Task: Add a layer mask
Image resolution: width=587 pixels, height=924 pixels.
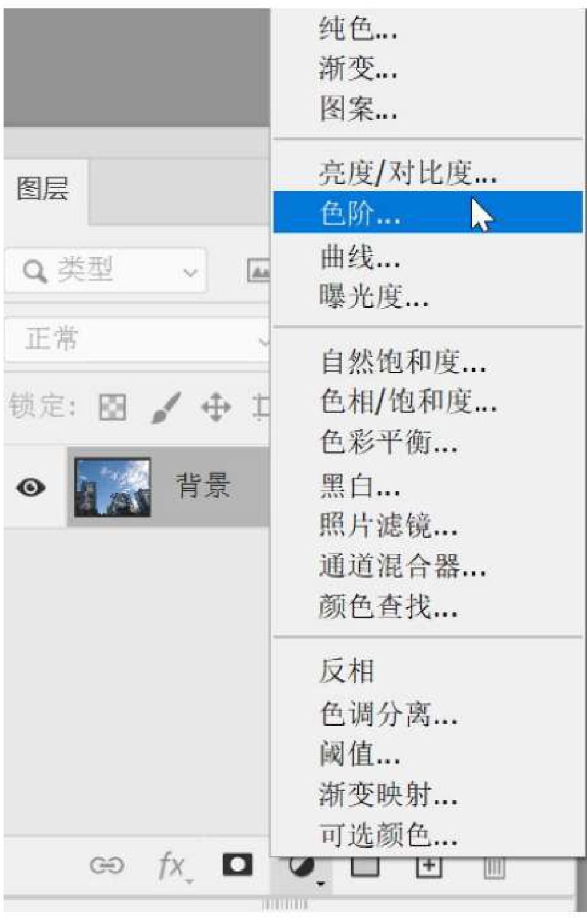Action: [x=237, y=864]
